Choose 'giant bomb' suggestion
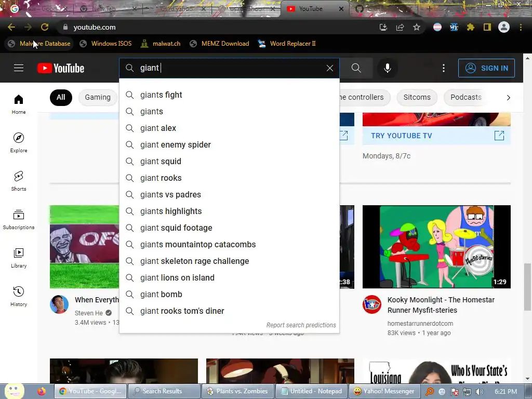This screenshot has height=399, width=532. [x=229, y=295]
